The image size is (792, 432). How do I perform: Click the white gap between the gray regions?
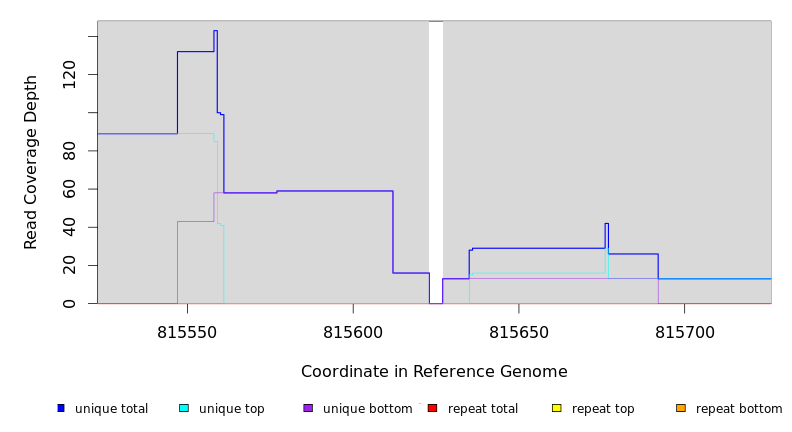[x=436, y=160]
